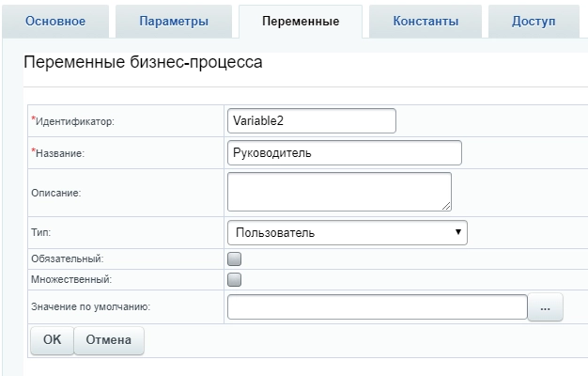Go to the Константы tab
The height and width of the screenshot is (376, 588).
[x=426, y=21]
